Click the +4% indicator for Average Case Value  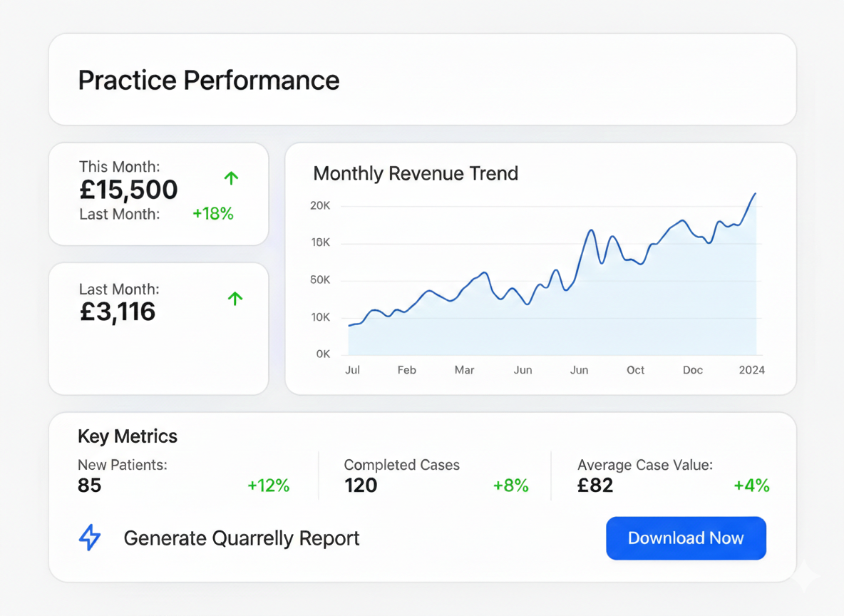tap(752, 486)
